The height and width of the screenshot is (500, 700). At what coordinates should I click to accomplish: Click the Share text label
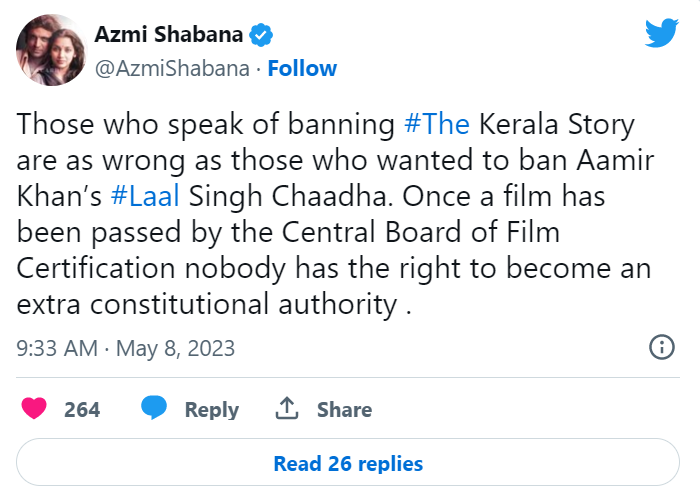click(x=344, y=409)
